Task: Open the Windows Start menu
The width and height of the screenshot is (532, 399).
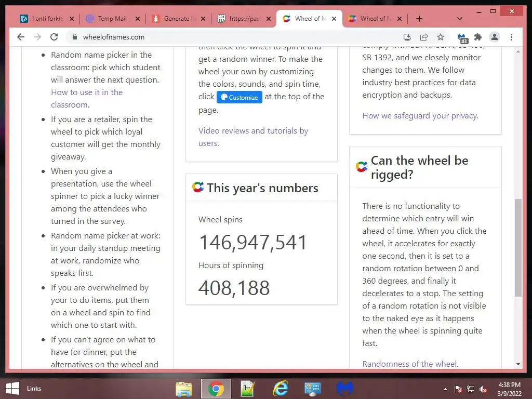Action: (12, 389)
